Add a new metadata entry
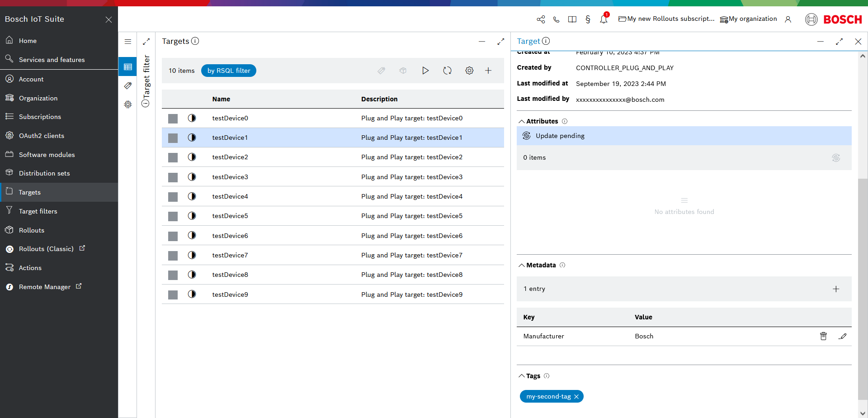Image resolution: width=868 pixels, height=418 pixels. (836, 289)
